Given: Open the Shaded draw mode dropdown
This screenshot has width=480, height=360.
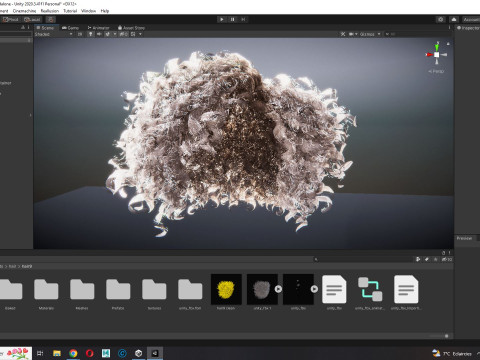Looking at the screenshot, I should (53, 34).
